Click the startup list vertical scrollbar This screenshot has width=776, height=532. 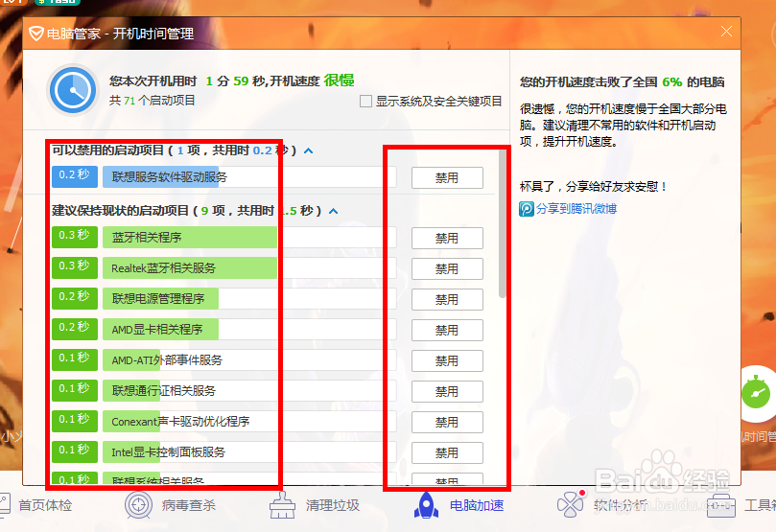(503, 223)
